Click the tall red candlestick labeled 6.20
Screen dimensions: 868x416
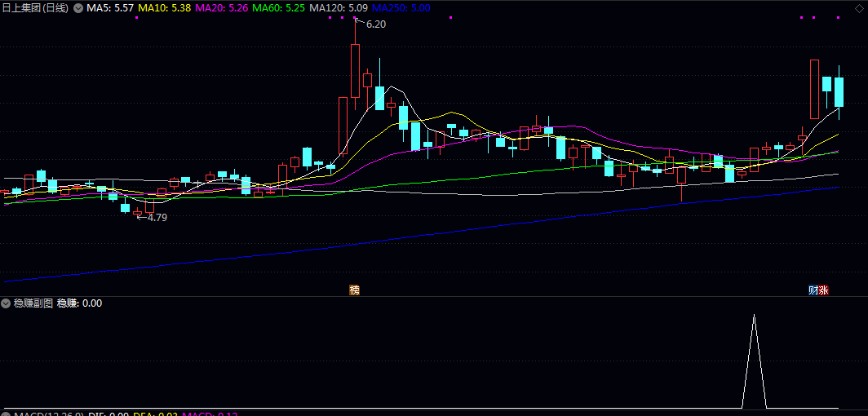tap(355, 69)
